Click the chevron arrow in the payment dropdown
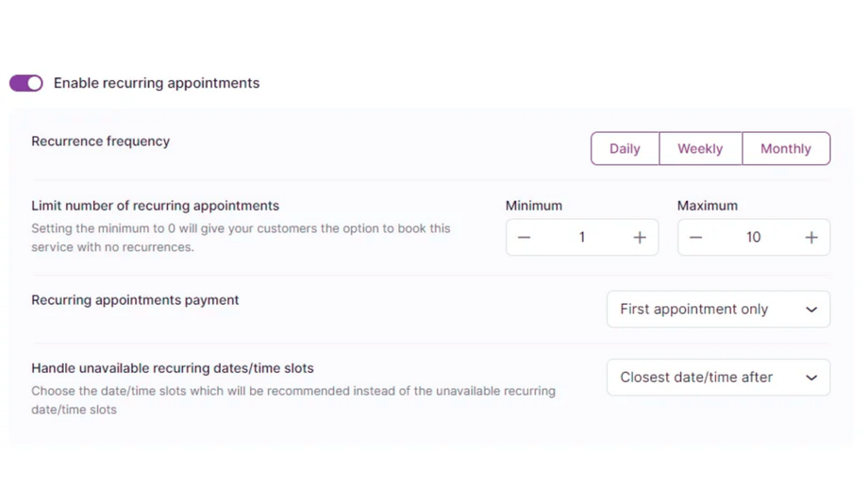The width and height of the screenshot is (868, 488). [811, 310]
